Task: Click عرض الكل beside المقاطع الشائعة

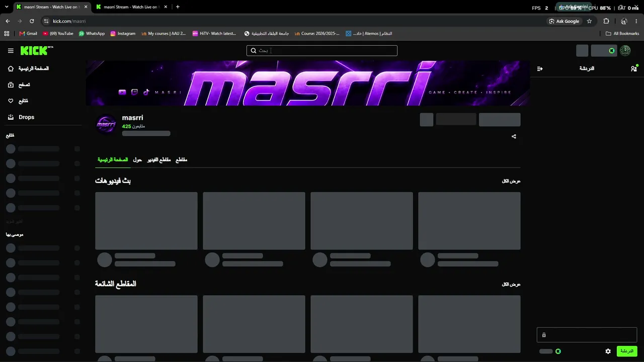Action: (x=511, y=285)
